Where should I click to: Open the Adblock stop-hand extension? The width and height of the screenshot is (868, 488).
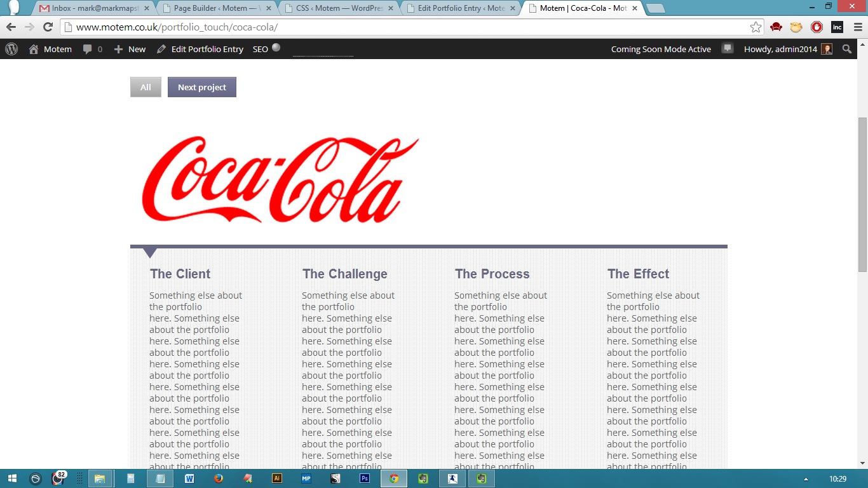point(817,27)
